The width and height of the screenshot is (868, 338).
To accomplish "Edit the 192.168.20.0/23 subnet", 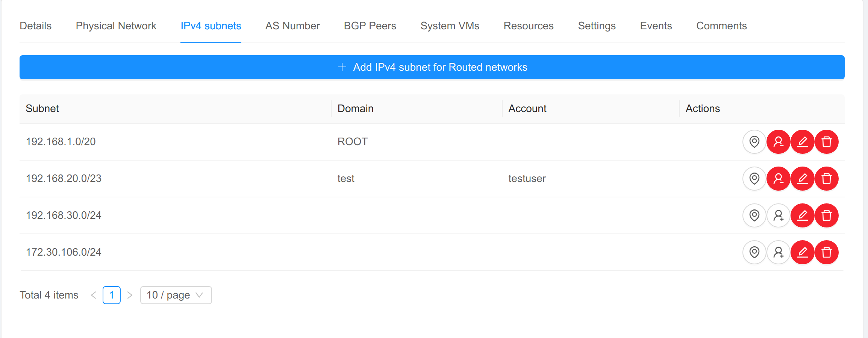I will pyautogui.click(x=802, y=179).
